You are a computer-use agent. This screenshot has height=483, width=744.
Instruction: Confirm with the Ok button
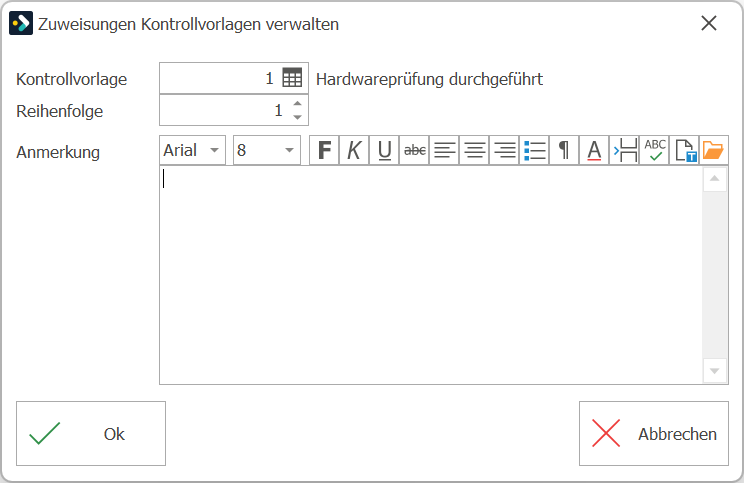(x=91, y=433)
